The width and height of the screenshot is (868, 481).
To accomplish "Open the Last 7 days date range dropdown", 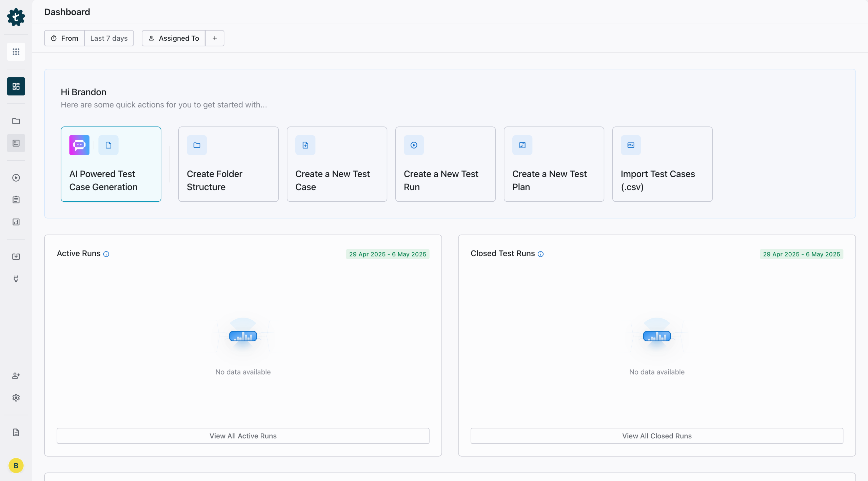I will 109,38.
